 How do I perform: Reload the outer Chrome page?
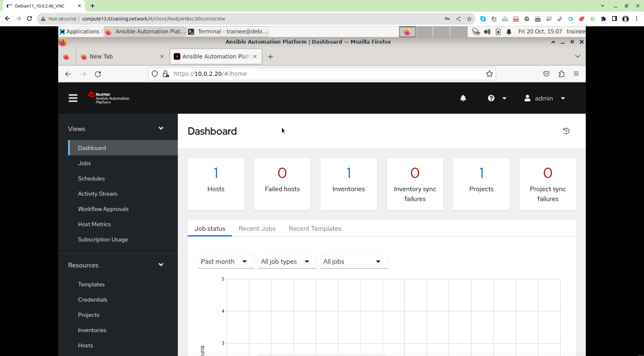click(x=29, y=19)
